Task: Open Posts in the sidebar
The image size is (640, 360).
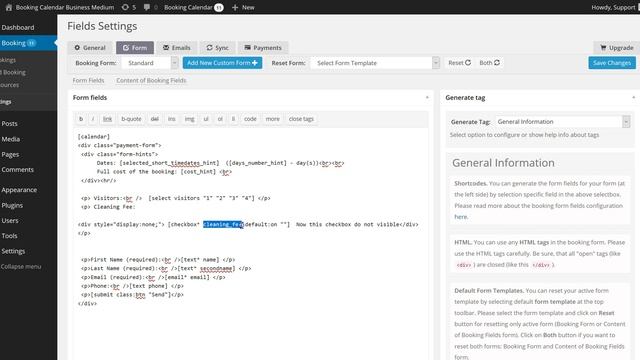Action: (9, 123)
